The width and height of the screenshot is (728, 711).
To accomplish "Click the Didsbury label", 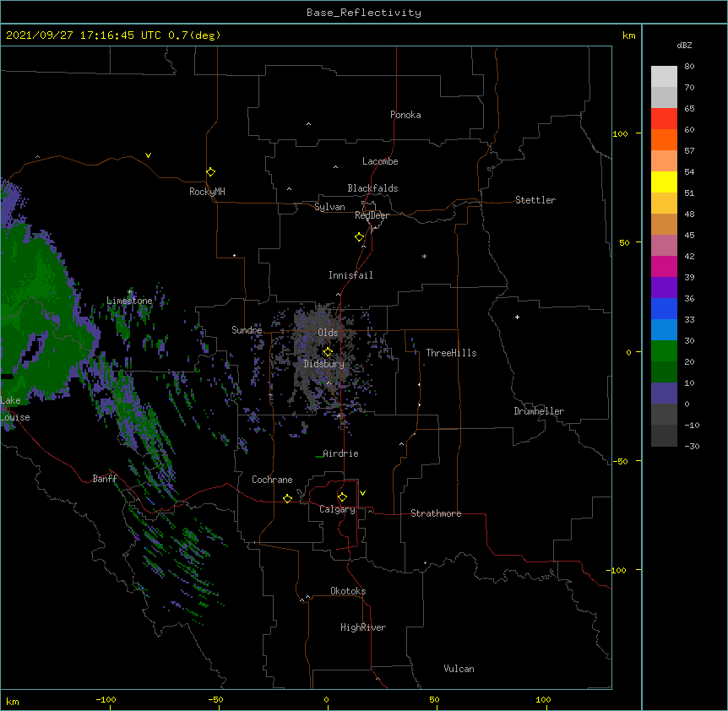I will [x=324, y=364].
